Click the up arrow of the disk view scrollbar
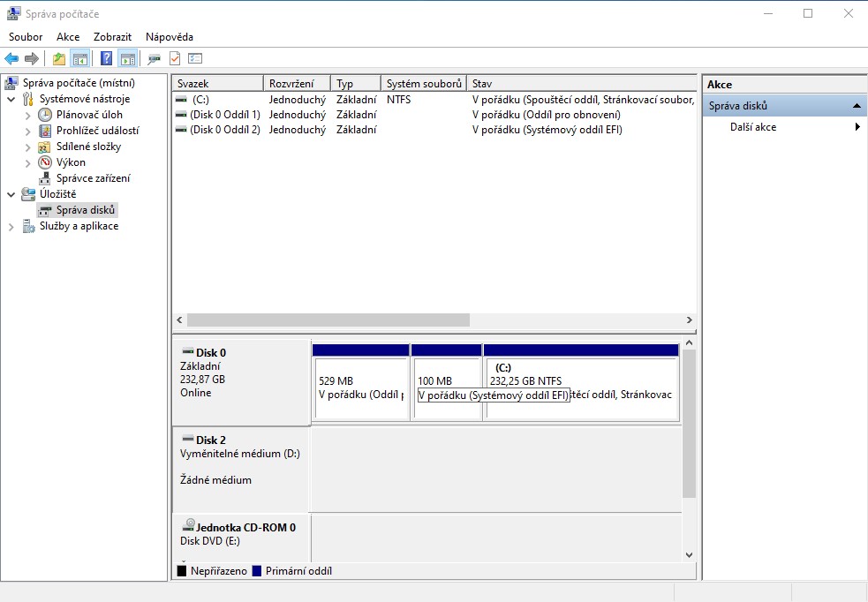 [690, 342]
